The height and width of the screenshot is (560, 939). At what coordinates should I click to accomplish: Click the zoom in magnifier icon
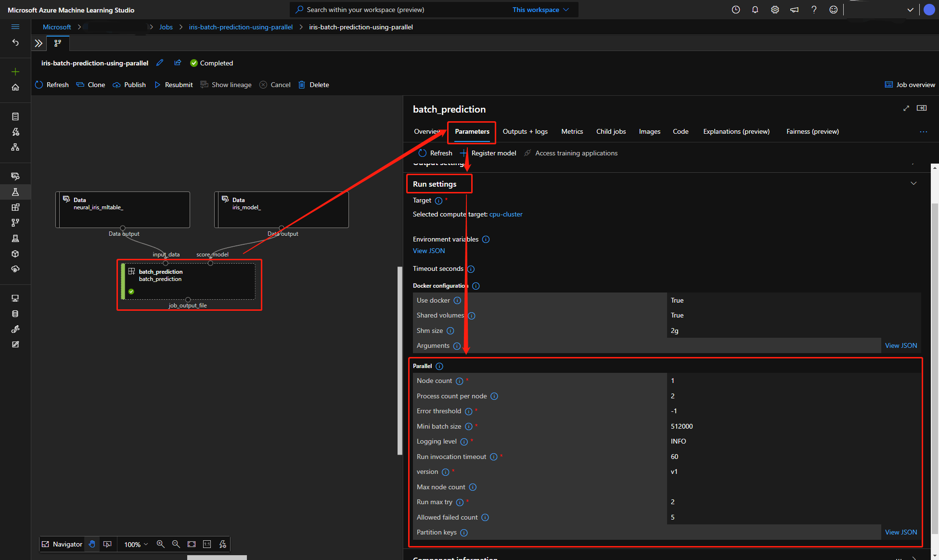point(161,544)
